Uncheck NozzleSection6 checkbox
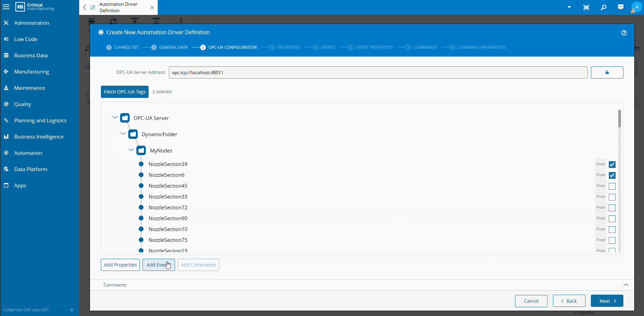This screenshot has height=316, width=644. [612, 175]
